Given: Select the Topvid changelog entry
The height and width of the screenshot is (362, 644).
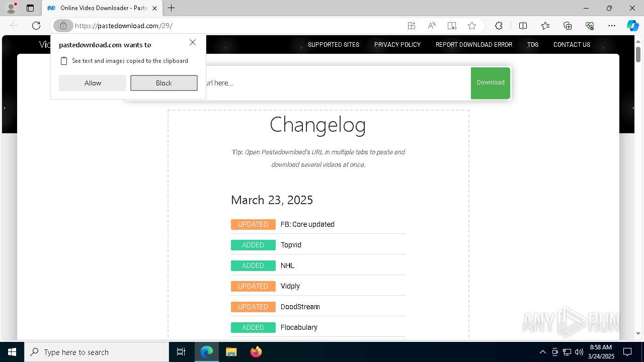Looking at the screenshot, I should pos(291,245).
